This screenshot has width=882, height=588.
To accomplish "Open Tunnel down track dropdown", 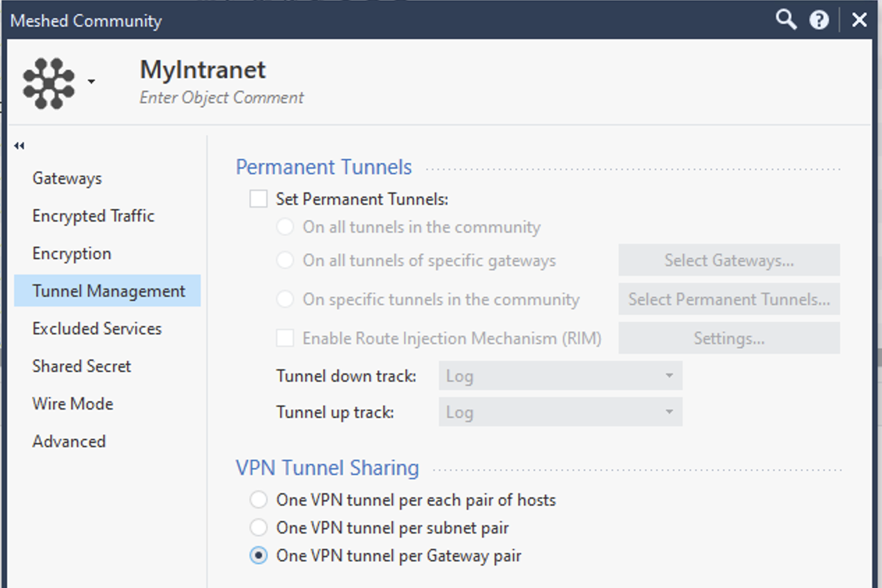I will 560,376.
